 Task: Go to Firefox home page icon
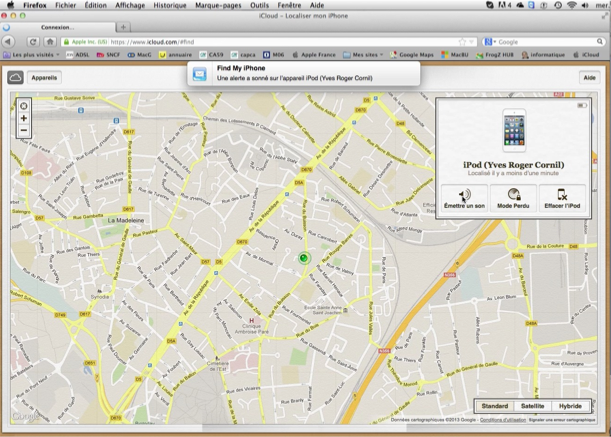pyautogui.click(x=50, y=42)
